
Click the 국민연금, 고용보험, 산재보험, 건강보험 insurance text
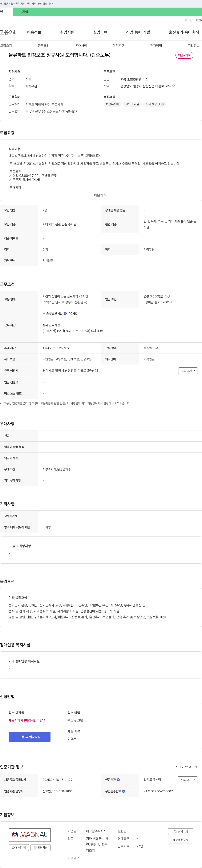tap(67, 359)
